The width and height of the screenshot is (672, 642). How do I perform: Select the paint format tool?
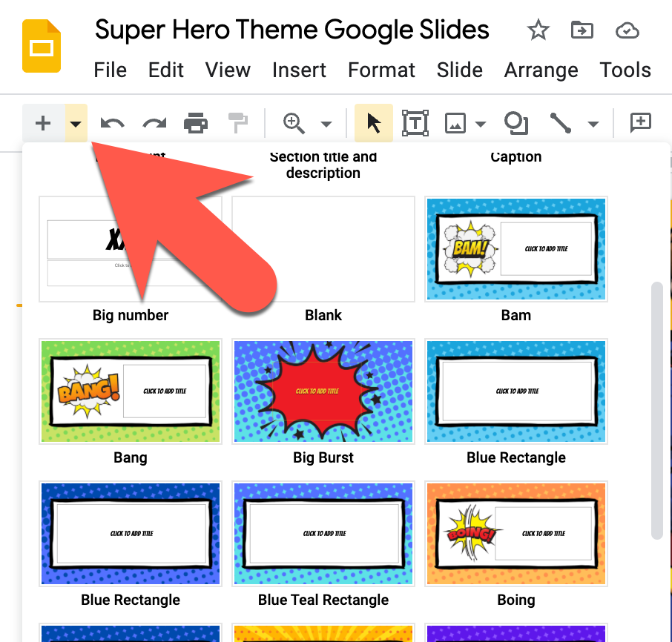pyautogui.click(x=238, y=124)
